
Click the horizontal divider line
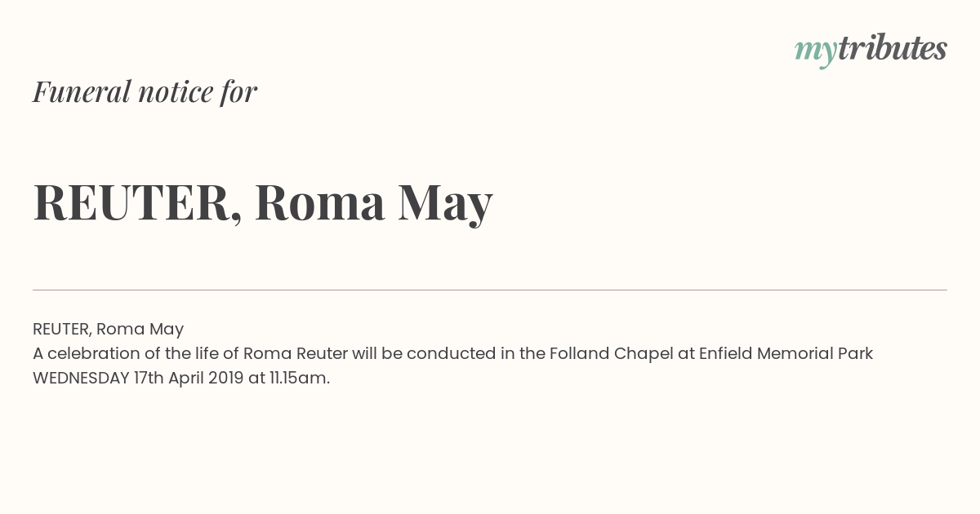pos(490,290)
